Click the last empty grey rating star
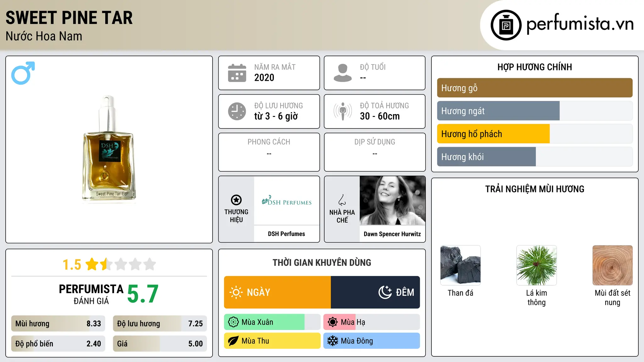The image size is (644, 362). 150,264
